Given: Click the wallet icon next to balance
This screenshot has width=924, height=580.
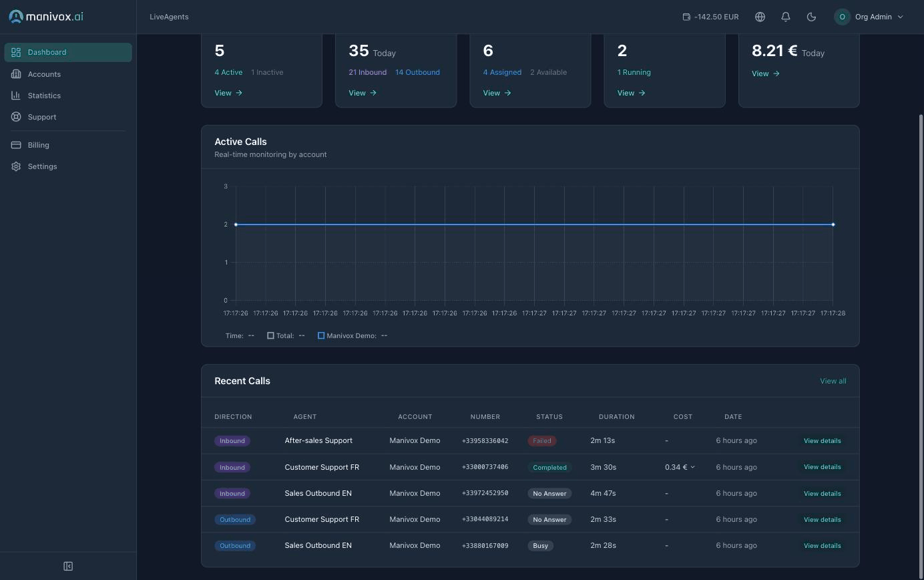Looking at the screenshot, I should pos(686,17).
